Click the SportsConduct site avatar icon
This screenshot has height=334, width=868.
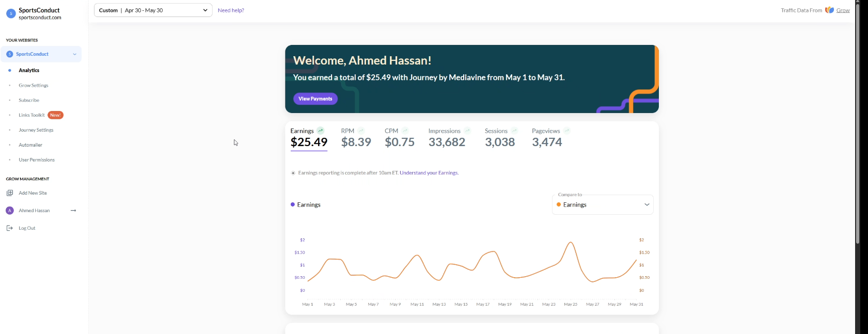tap(11, 13)
